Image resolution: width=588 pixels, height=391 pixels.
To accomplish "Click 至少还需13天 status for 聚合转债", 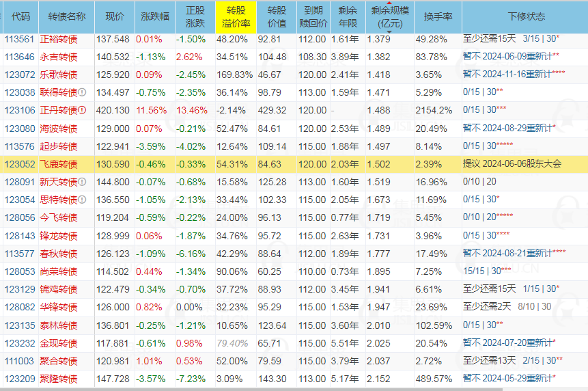I will 490,361.
